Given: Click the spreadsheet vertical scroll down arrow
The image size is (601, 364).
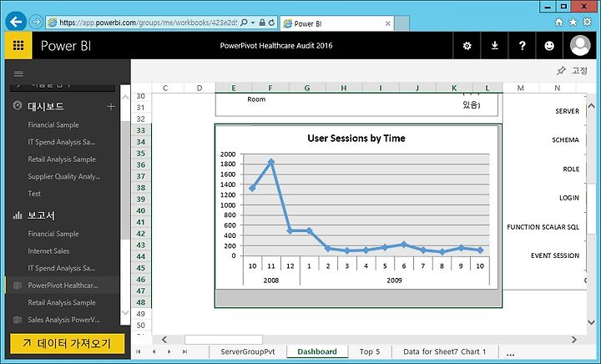Looking at the screenshot, I should tap(591, 322).
